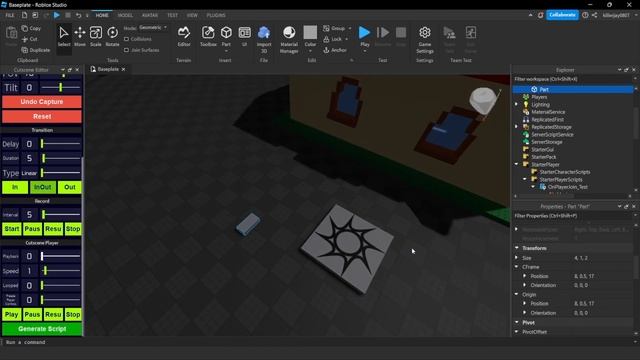
Task: Collapse the Pivot section
Action: tap(517, 322)
